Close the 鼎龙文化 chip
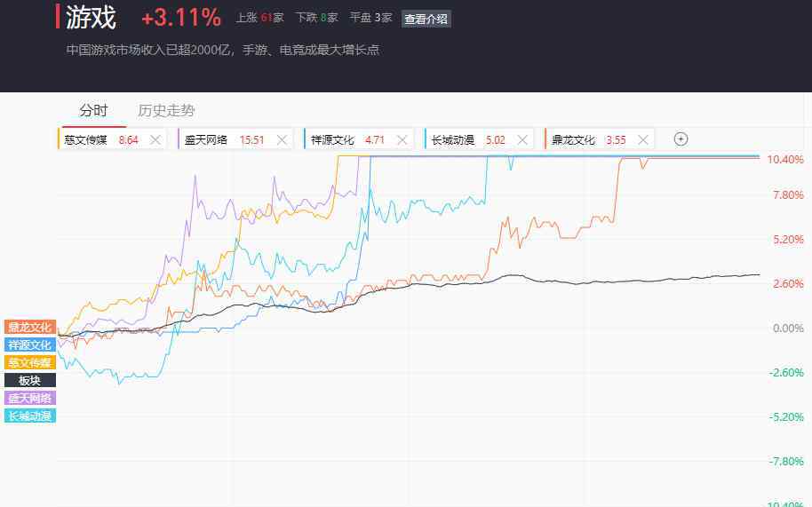Screen dimensions: 812x507 (643, 139)
